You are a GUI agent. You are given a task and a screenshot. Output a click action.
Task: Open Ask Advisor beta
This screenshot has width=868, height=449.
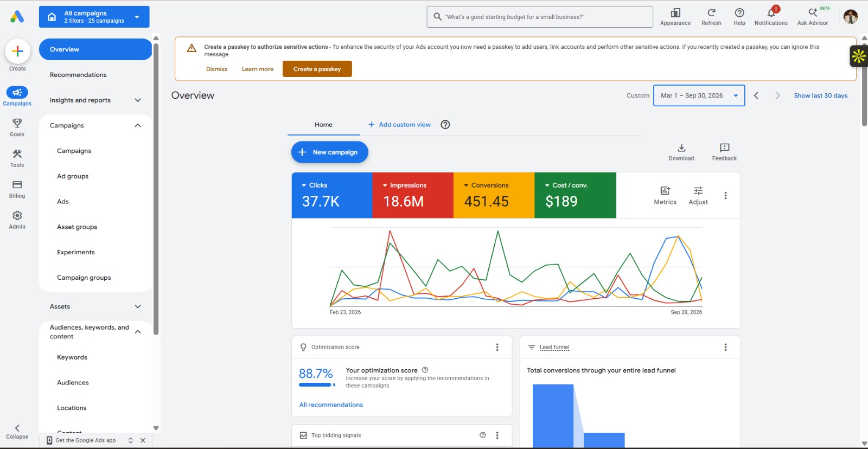coord(813,17)
